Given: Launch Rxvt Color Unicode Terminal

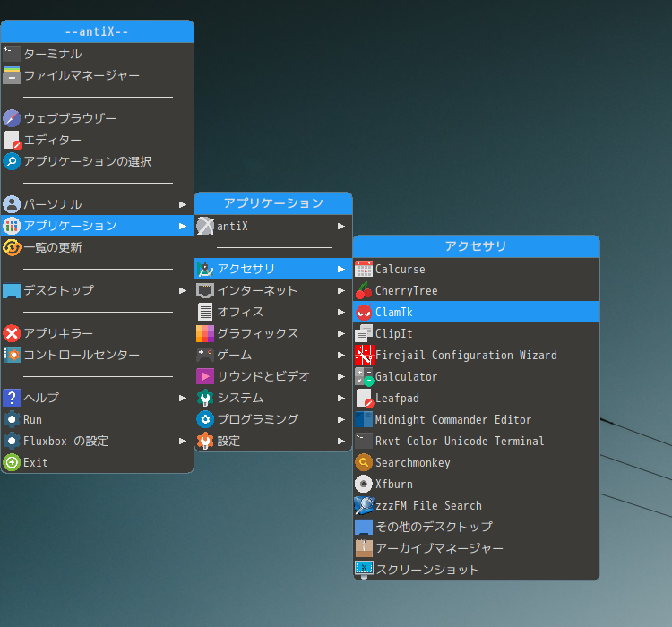Looking at the screenshot, I should pos(476,441).
